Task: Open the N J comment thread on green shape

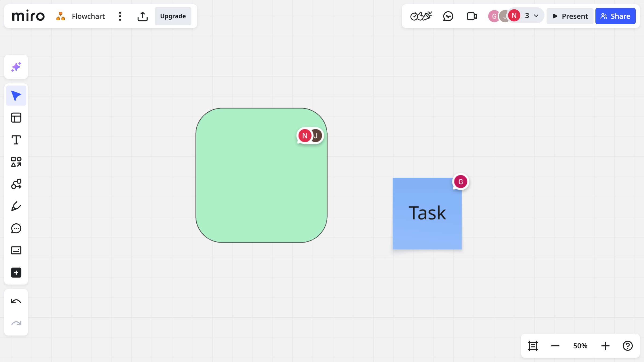Action: pos(310,136)
